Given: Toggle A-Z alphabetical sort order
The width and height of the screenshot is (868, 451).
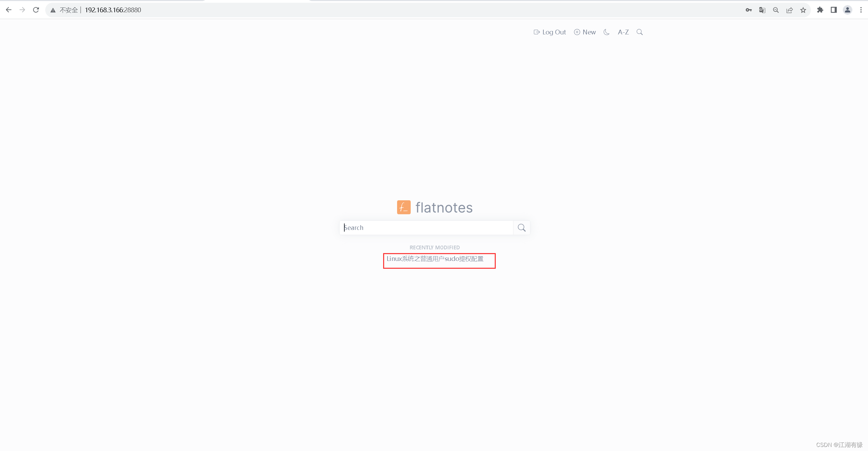Looking at the screenshot, I should (623, 32).
